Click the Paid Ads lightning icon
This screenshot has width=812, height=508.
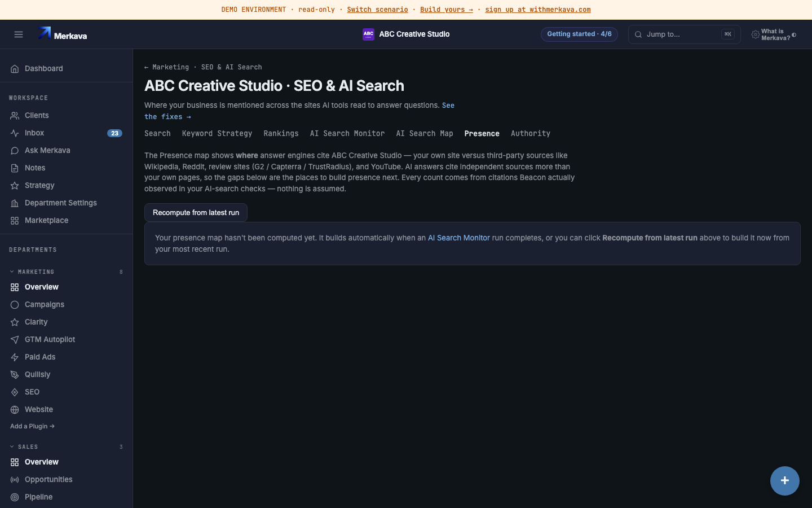15,357
